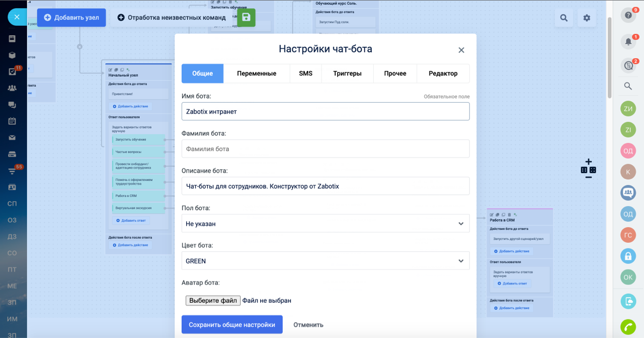Screen dimensions: 644x338
Task: Expand the "Пол бота" dropdown
Action: click(x=325, y=224)
